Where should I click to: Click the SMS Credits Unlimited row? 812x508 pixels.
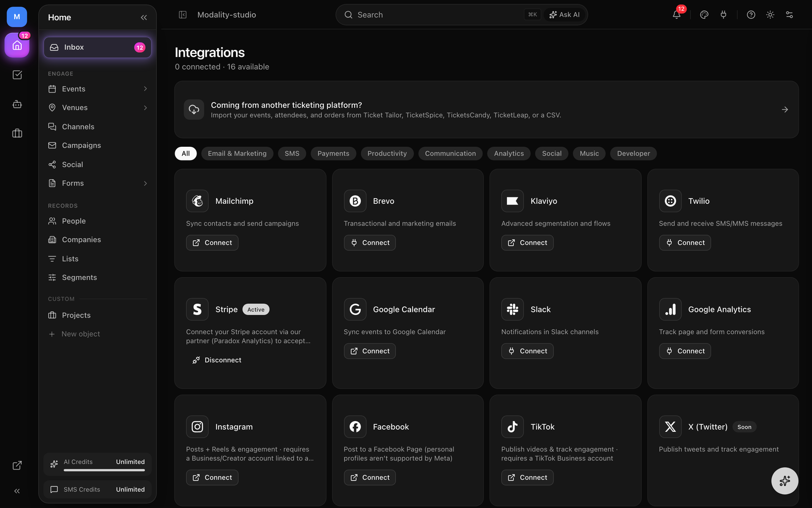[x=97, y=490]
